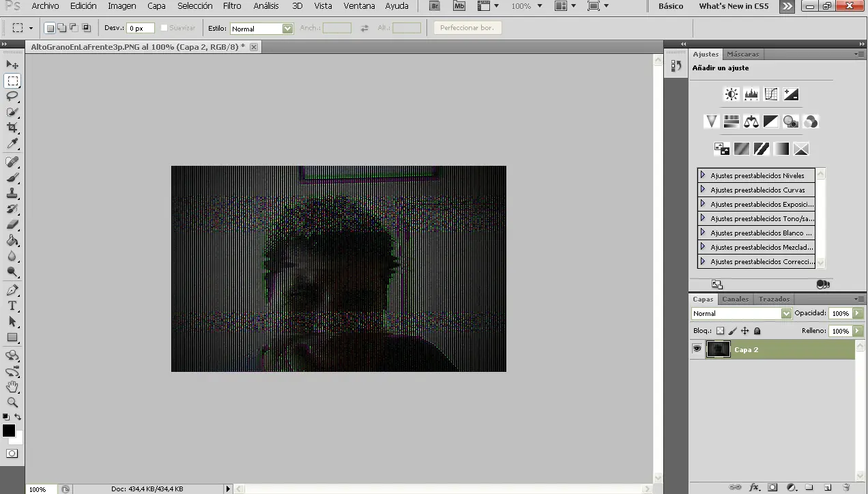Add a Curves adjustment
Image resolution: width=868 pixels, height=494 pixels.
click(771, 94)
